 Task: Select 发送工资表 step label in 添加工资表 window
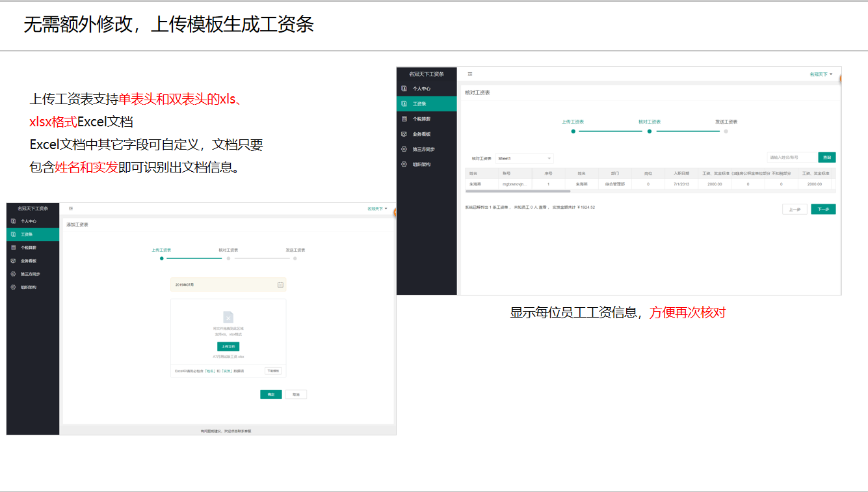pyautogui.click(x=295, y=250)
